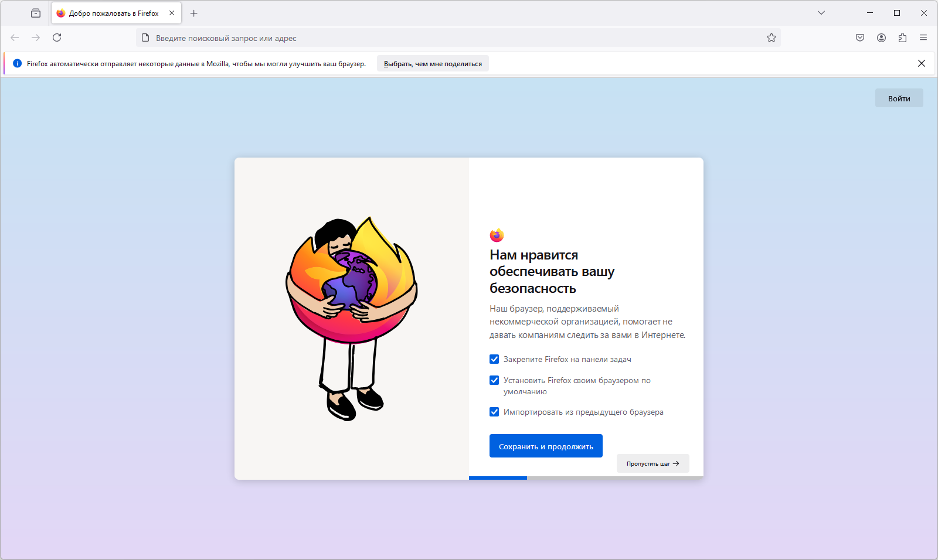Go back to the previous page
This screenshot has width=938, height=560.
(15, 37)
